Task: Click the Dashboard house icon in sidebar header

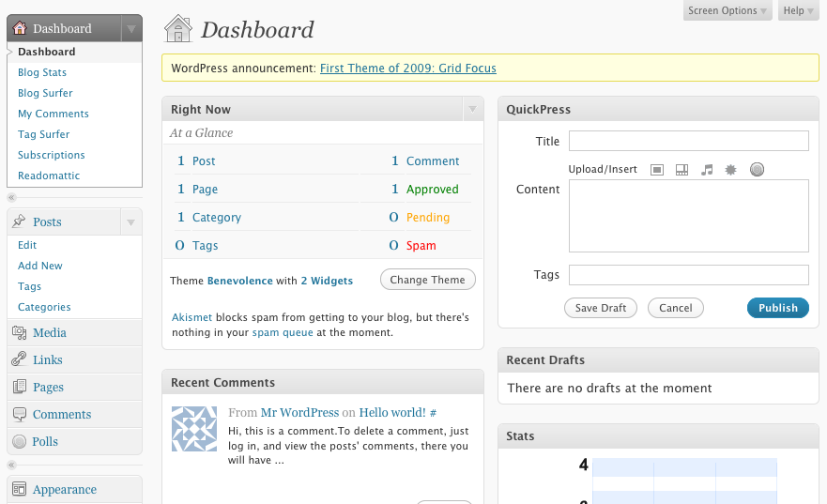Action: (20, 28)
